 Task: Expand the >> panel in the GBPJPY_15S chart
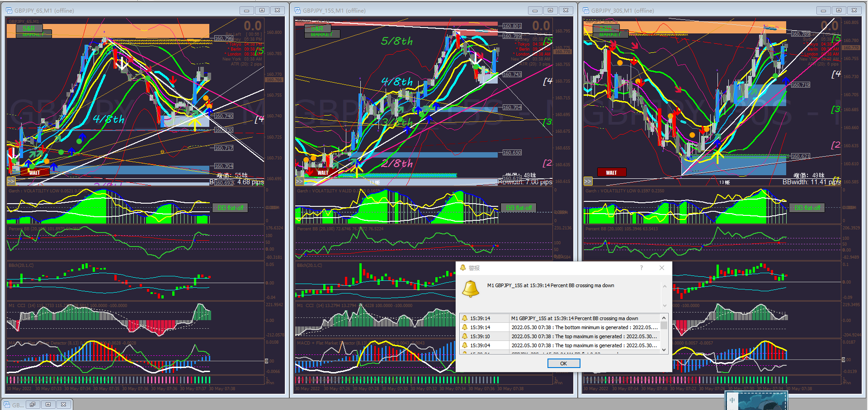click(x=299, y=181)
